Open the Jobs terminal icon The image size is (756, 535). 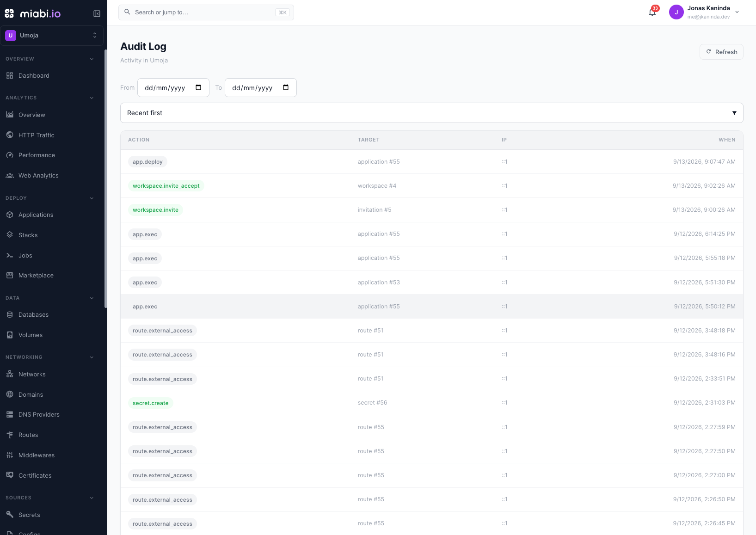[10, 255]
